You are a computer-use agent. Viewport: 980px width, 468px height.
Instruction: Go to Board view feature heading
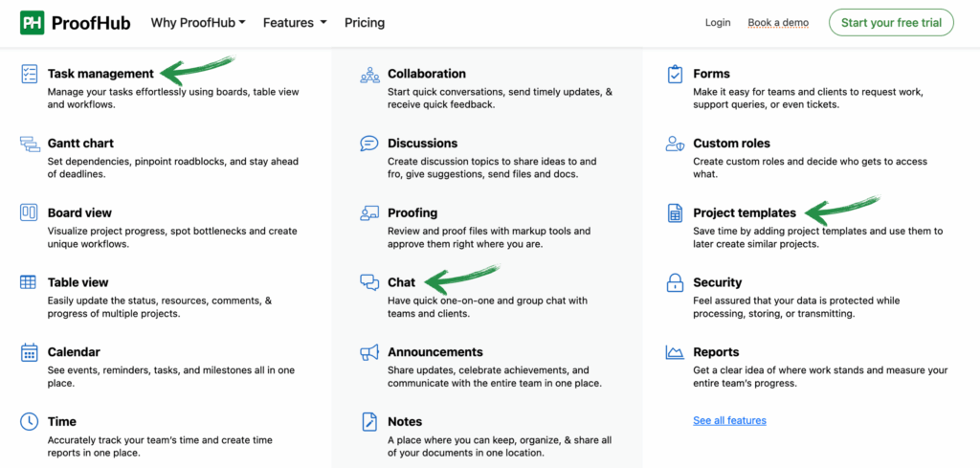coord(79,212)
